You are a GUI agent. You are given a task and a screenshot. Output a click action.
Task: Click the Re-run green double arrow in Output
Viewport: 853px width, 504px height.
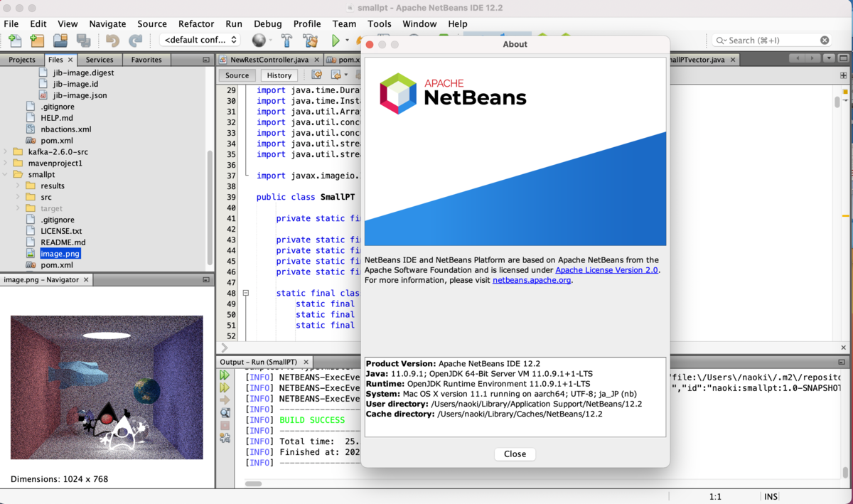click(225, 375)
